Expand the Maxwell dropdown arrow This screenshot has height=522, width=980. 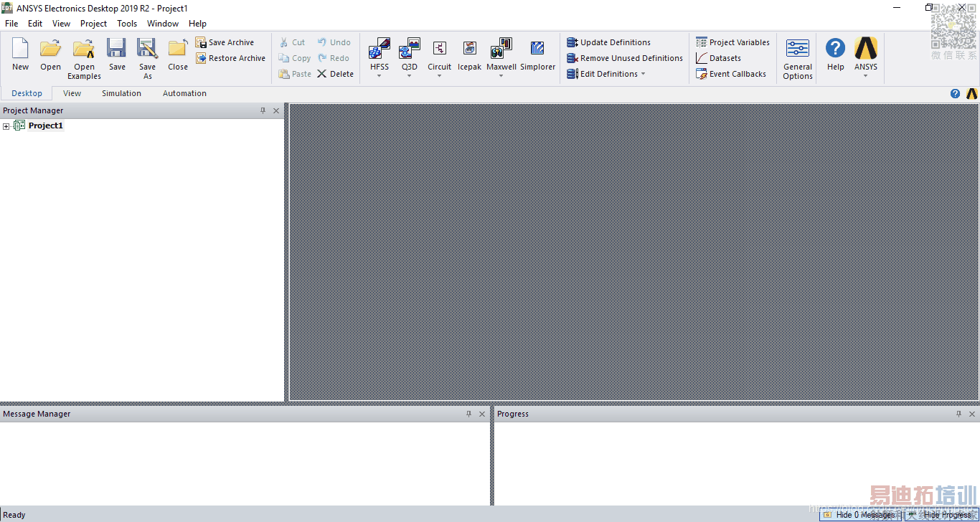pyautogui.click(x=501, y=76)
